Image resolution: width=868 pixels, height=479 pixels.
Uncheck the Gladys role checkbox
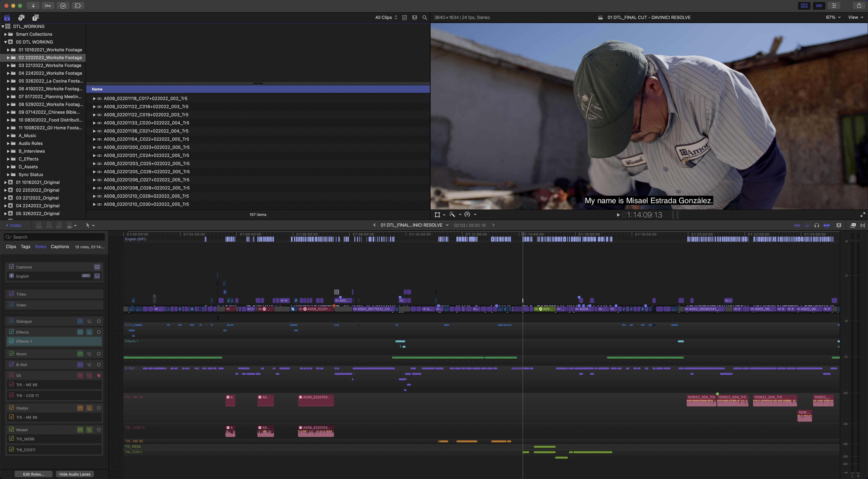(x=12, y=408)
